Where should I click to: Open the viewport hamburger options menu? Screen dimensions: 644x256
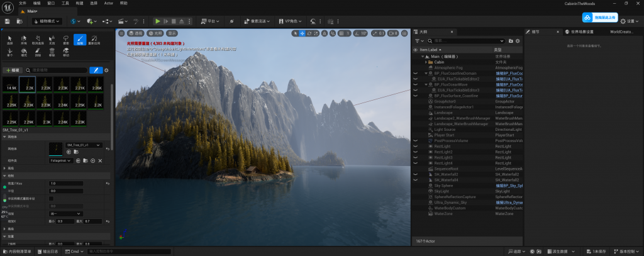(x=121, y=33)
